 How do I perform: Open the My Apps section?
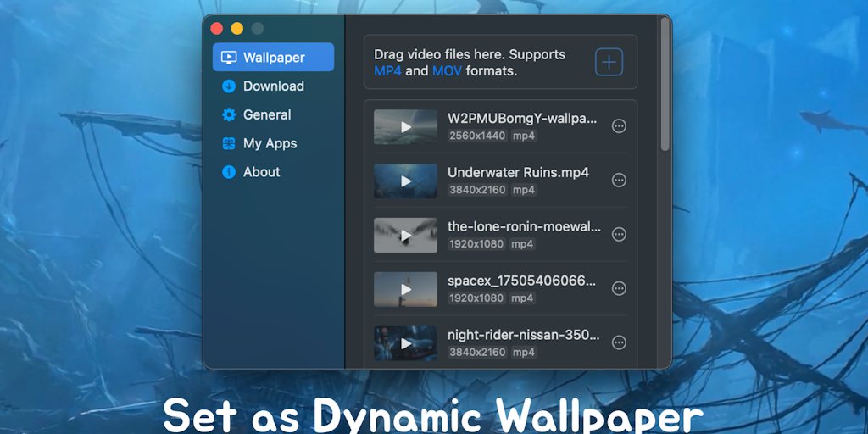tap(270, 143)
